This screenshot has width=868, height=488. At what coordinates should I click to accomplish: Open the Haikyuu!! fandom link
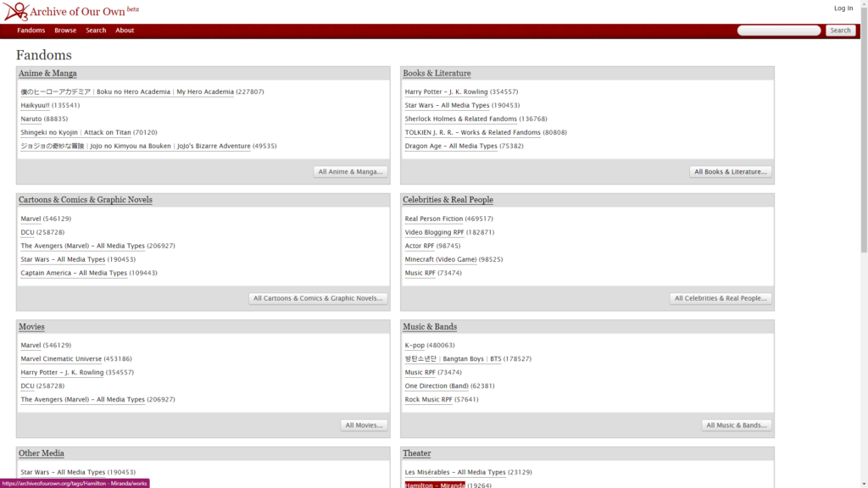tap(35, 105)
